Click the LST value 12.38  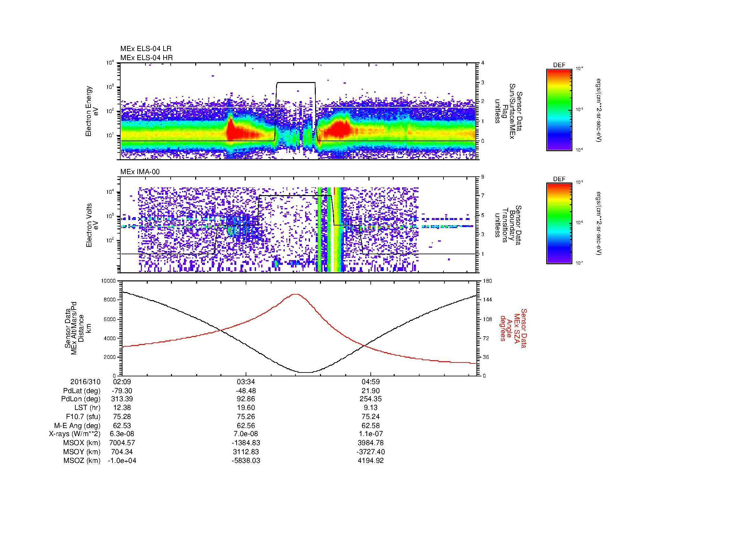click(122, 408)
